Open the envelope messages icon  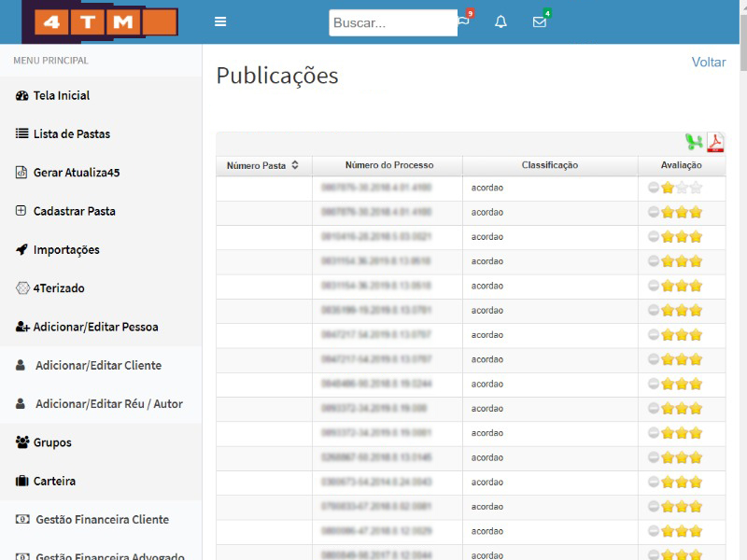540,22
